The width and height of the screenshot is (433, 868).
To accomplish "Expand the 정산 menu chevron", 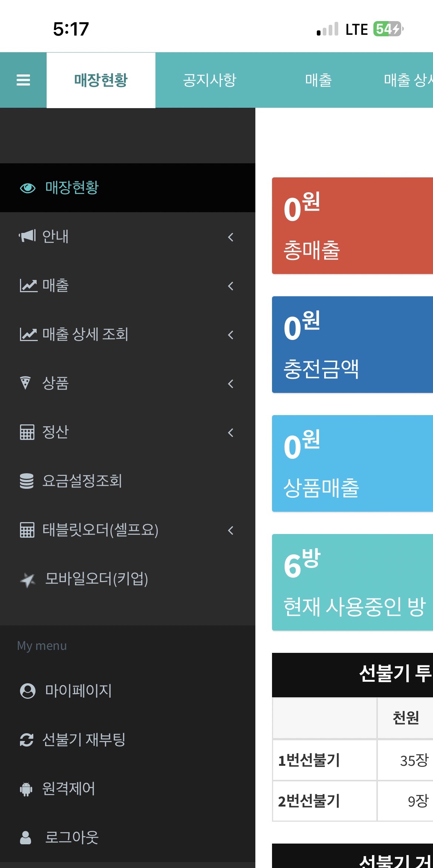I will pyautogui.click(x=231, y=433).
